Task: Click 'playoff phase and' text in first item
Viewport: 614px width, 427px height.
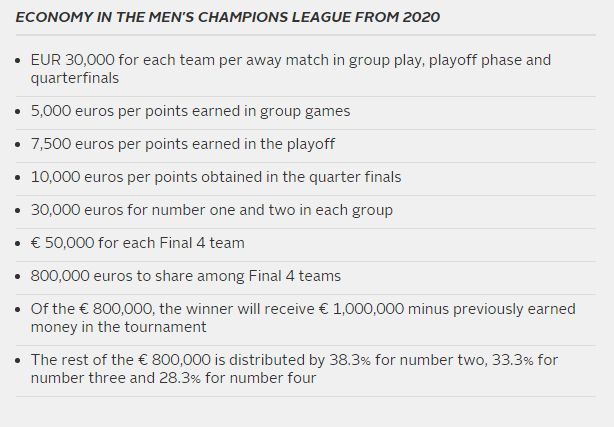Action: coord(490,60)
